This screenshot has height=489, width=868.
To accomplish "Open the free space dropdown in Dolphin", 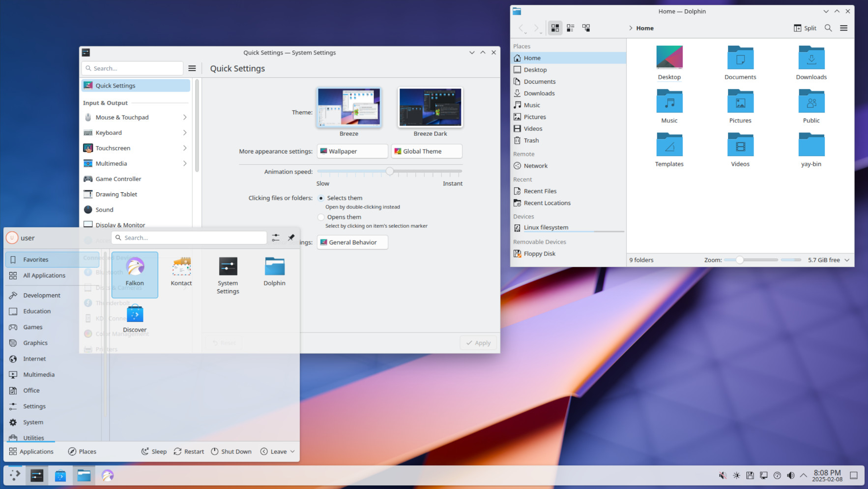I will tap(847, 260).
